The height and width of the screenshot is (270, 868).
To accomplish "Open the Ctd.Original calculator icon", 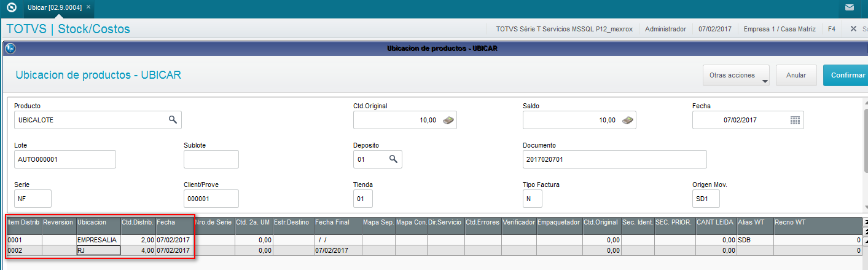I will (449, 120).
